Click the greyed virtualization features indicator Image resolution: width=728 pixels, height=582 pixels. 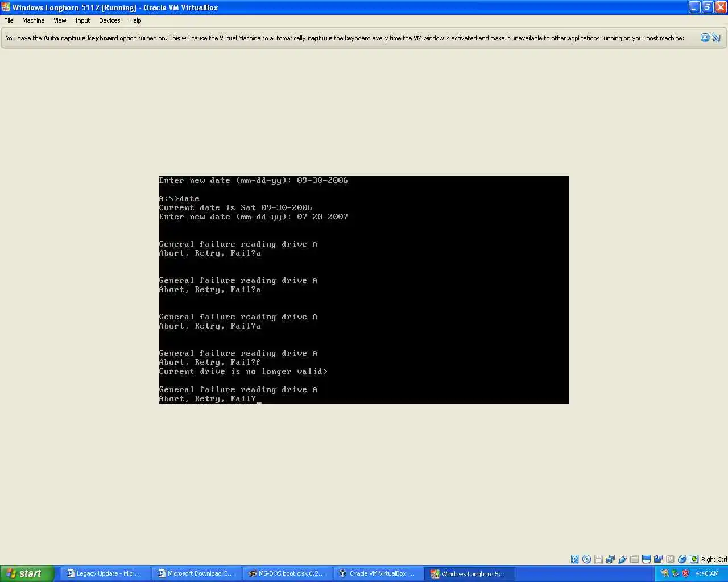[670, 559]
